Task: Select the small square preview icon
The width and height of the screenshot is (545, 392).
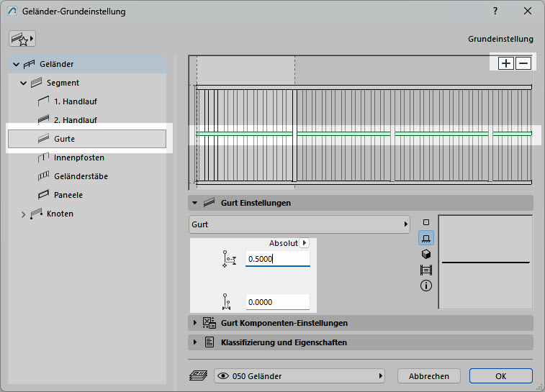Action: (425, 222)
